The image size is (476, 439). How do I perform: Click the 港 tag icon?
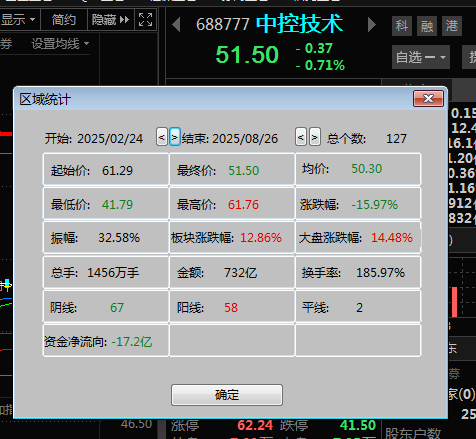pos(452,26)
